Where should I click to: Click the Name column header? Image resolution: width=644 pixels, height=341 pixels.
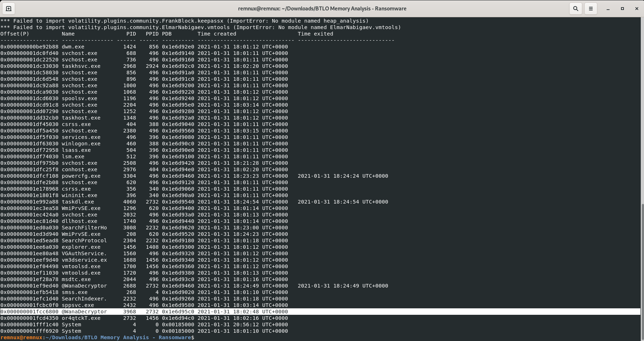coord(68,34)
